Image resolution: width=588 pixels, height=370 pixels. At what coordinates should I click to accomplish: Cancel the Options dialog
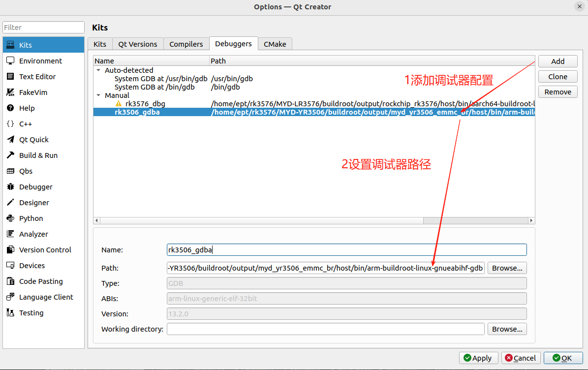click(x=521, y=358)
